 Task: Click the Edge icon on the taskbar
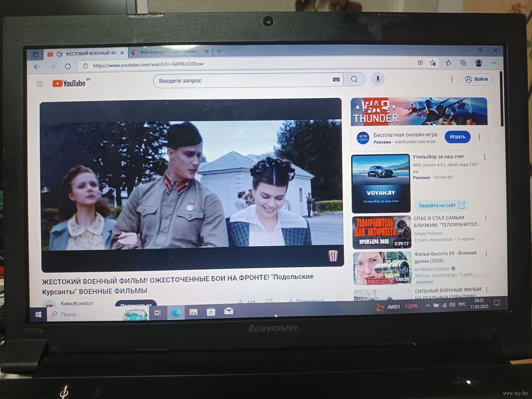176,312
